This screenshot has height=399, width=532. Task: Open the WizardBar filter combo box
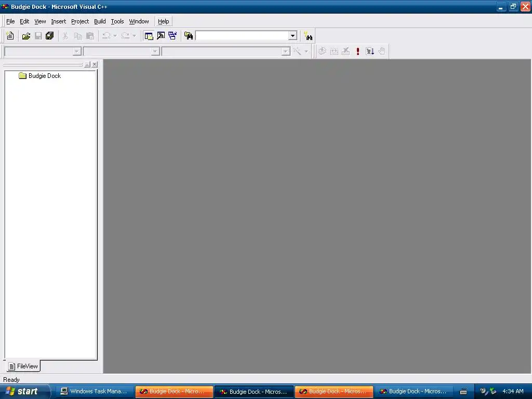[x=122, y=51]
